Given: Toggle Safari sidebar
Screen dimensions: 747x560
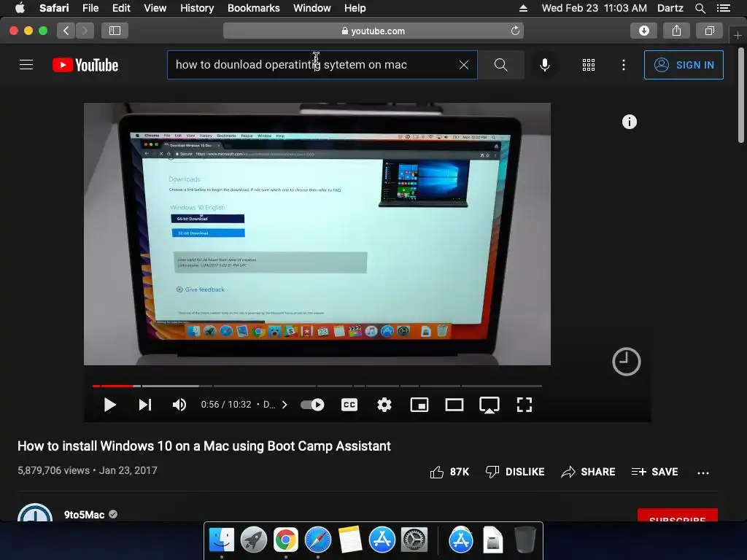Looking at the screenshot, I should pyautogui.click(x=115, y=31).
